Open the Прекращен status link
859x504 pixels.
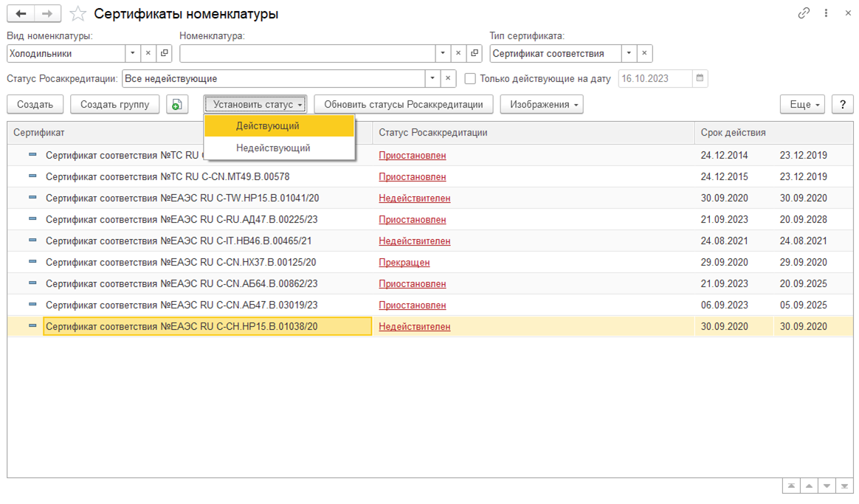404,263
